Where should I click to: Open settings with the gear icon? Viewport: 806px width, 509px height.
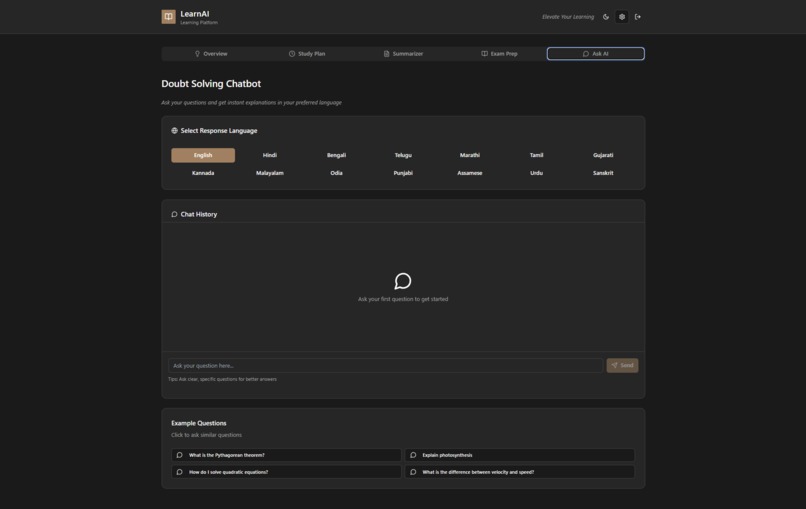point(622,17)
